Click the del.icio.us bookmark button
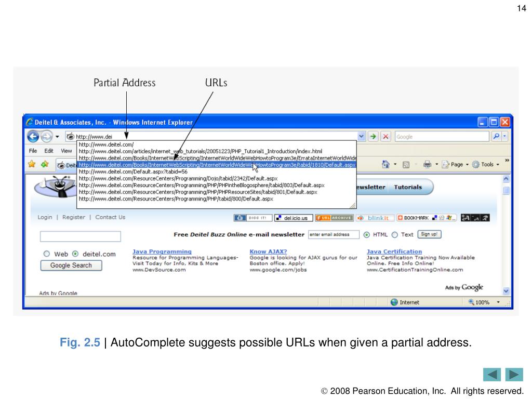Viewport: 532px width, 399px height. click(294, 218)
